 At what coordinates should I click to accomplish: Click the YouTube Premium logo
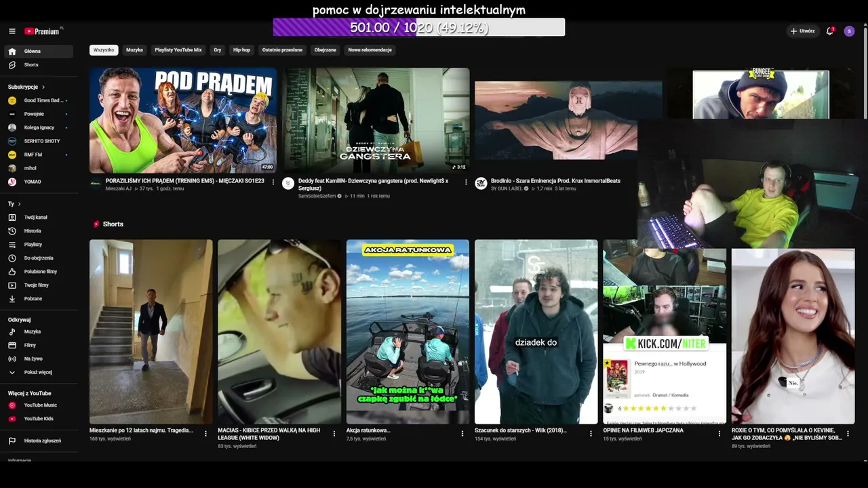click(x=43, y=31)
